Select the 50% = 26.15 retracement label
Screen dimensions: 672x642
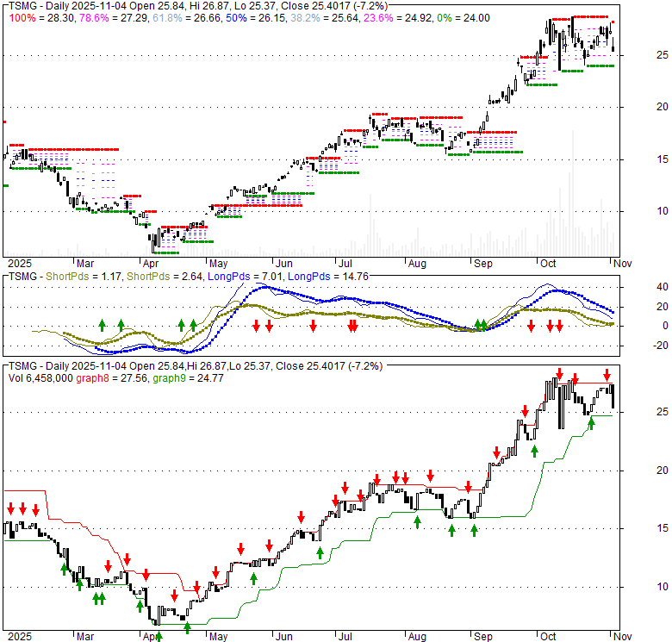[255, 18]
